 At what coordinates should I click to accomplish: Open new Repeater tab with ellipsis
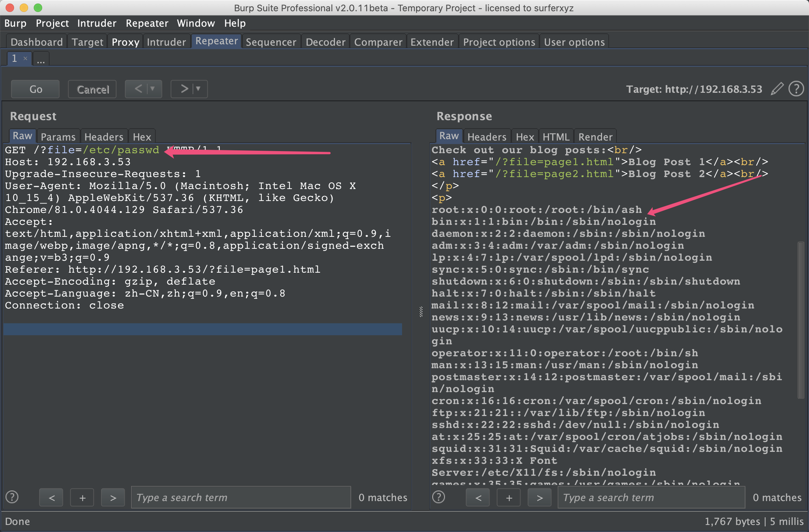41,59
